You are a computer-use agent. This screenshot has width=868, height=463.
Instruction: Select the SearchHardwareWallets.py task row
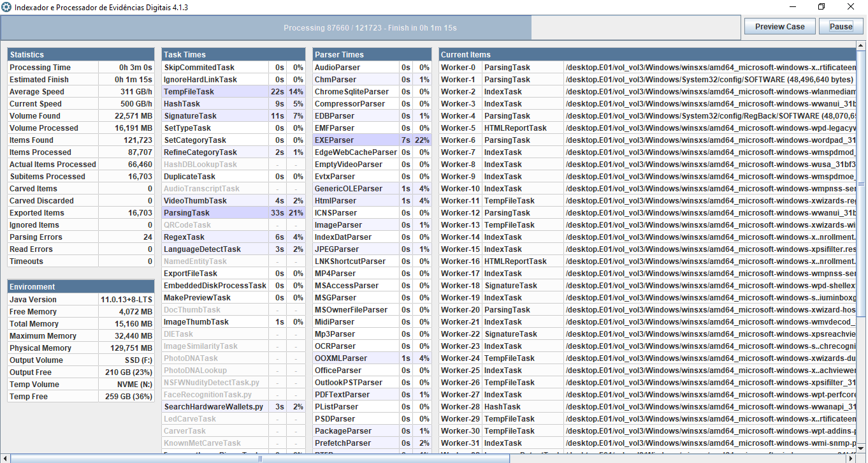[215, 406]
